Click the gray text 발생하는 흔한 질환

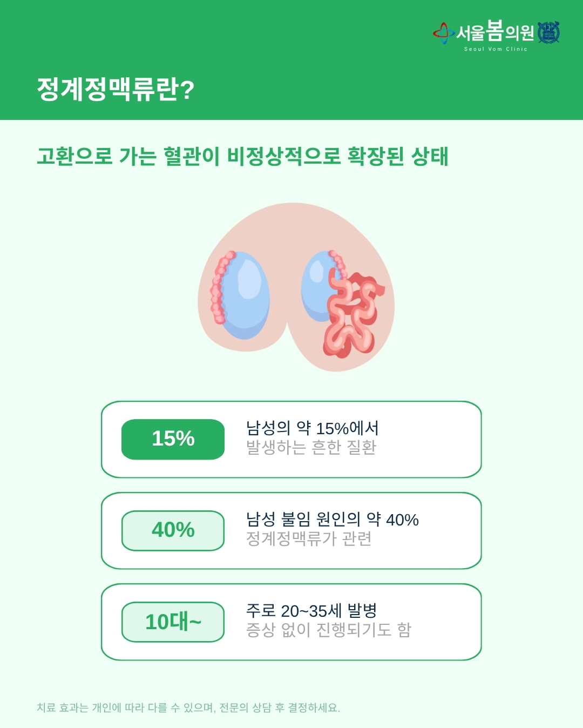[x=311, y=447]
